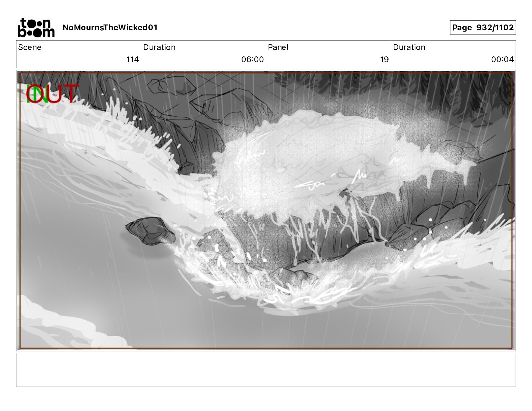The width and height of the screenshot is (532, 411).
Task: Click the scene's Duration header beside Scene
Action: 159,47
